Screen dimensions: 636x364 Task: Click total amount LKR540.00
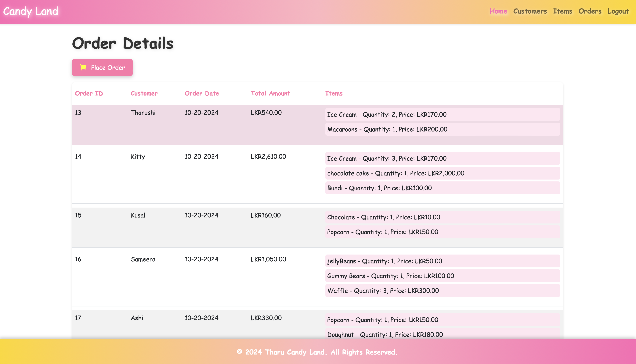[266, 112]
